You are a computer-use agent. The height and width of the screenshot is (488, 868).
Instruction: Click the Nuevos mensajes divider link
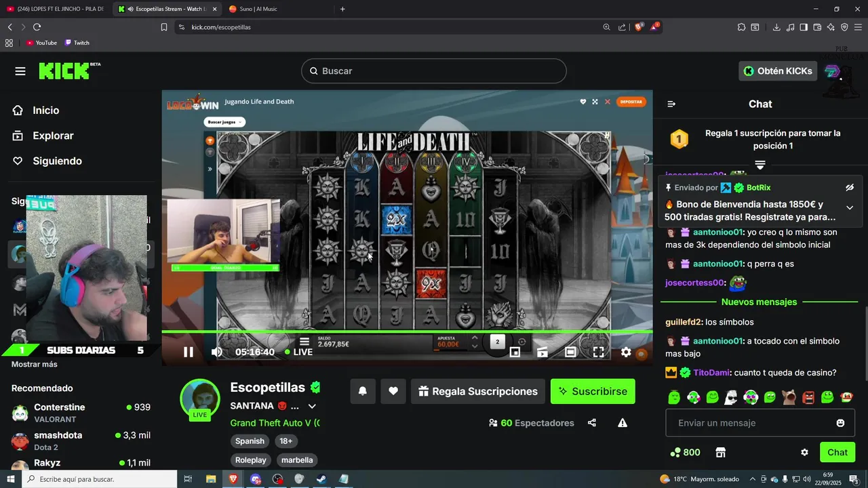pyautogui.click(x=759, y=302)
